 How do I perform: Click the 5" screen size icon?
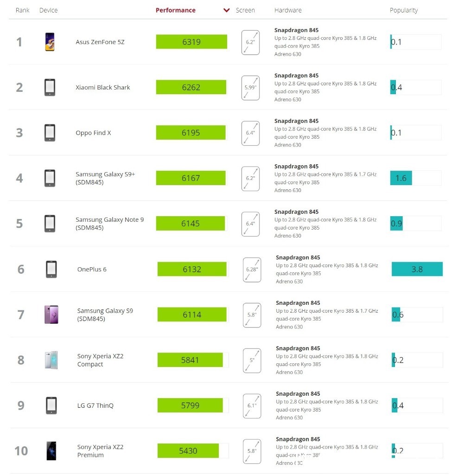click(252, 360)
